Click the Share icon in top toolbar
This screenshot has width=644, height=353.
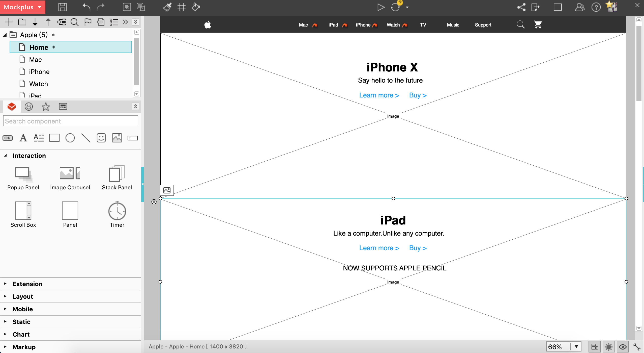pos(521,7)
